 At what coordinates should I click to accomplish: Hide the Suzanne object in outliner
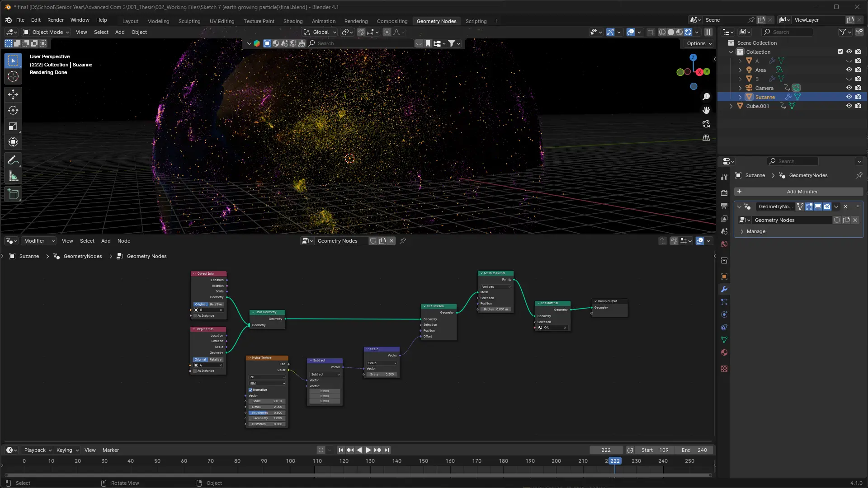click(x=849, y=97)
